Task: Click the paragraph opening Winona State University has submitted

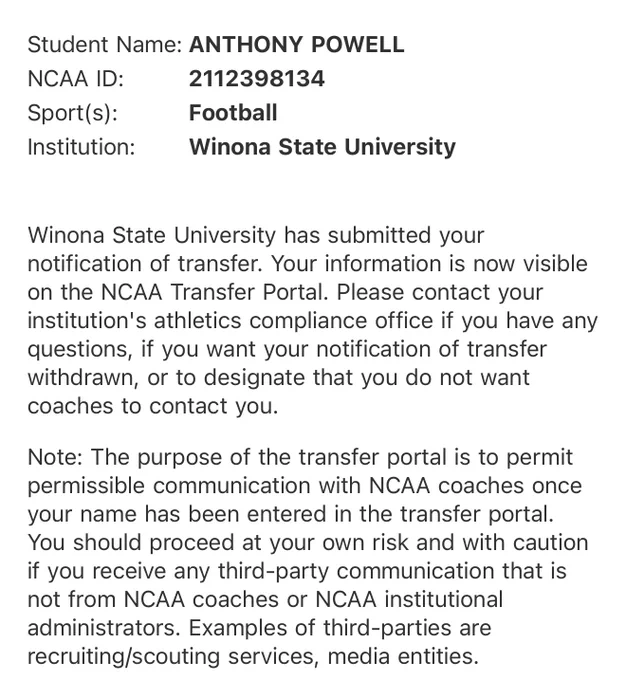Action: click(313, 320)
